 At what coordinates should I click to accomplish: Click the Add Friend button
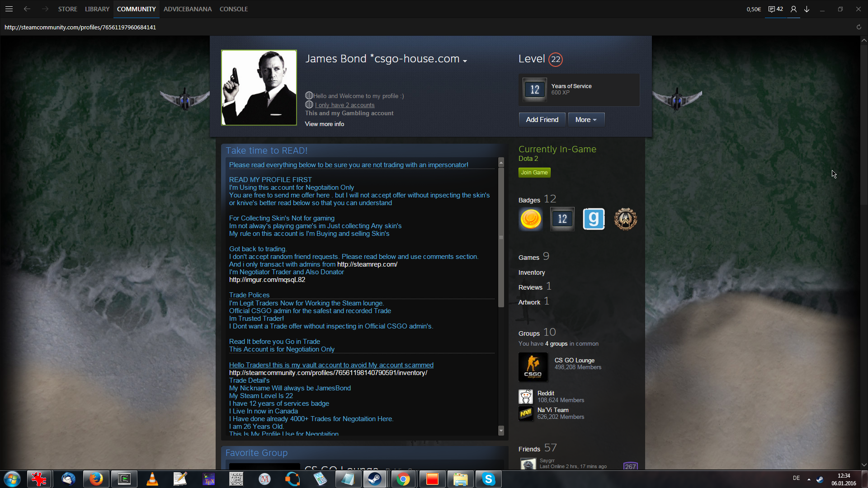(542, 120)
